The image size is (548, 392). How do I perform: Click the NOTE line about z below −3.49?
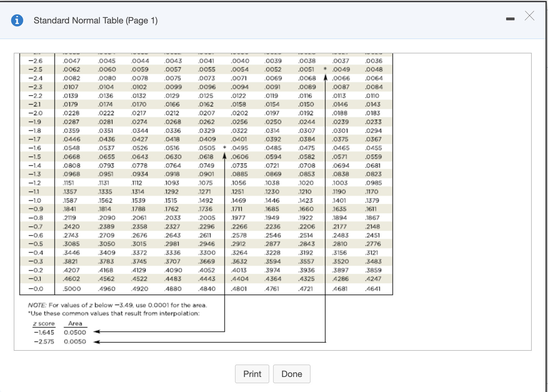point(117,305)
